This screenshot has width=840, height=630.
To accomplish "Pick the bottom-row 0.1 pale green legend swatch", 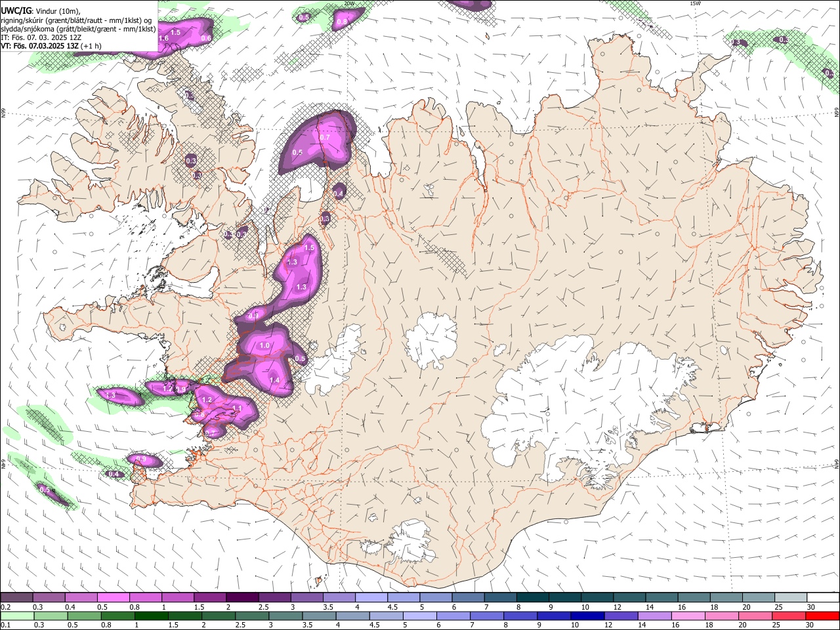I will [x=17, y=616].
